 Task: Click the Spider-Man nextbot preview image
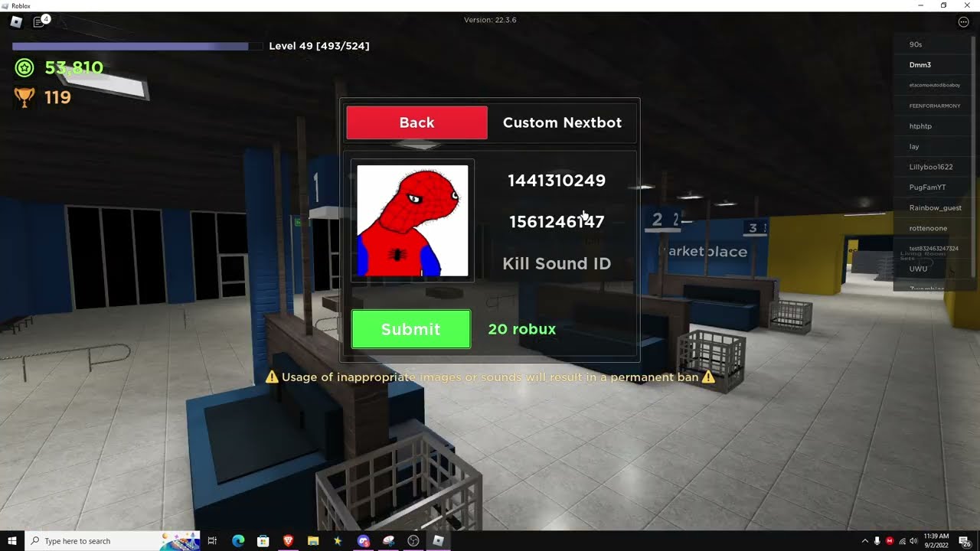point(413,220)
